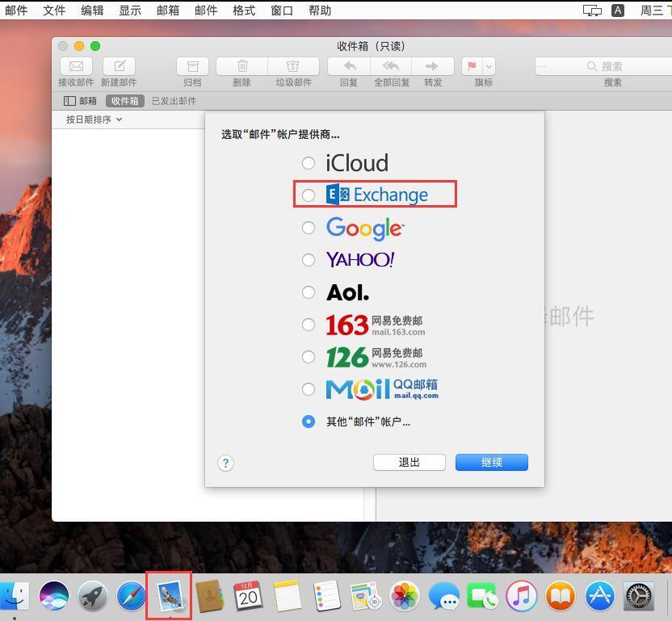672x621 pixels.
Task: Open Launchpad rocket icon in Dock
Action: [x=92, y=596]
